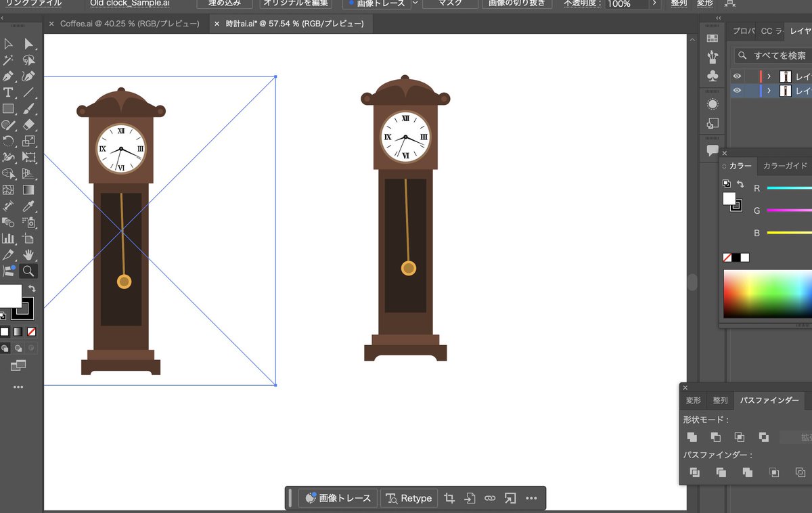Open the Comments panel from dock
This screenshot has height=513, width=812.
coord(712,150)
